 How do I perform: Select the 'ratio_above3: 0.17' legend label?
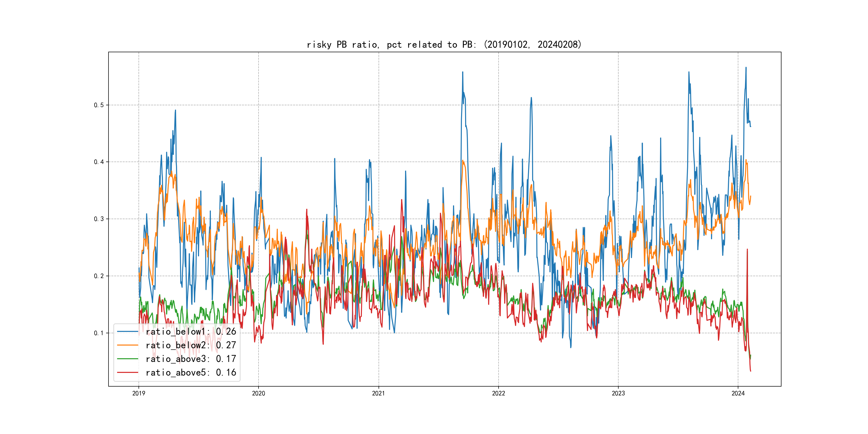click(x=191, y=359)
